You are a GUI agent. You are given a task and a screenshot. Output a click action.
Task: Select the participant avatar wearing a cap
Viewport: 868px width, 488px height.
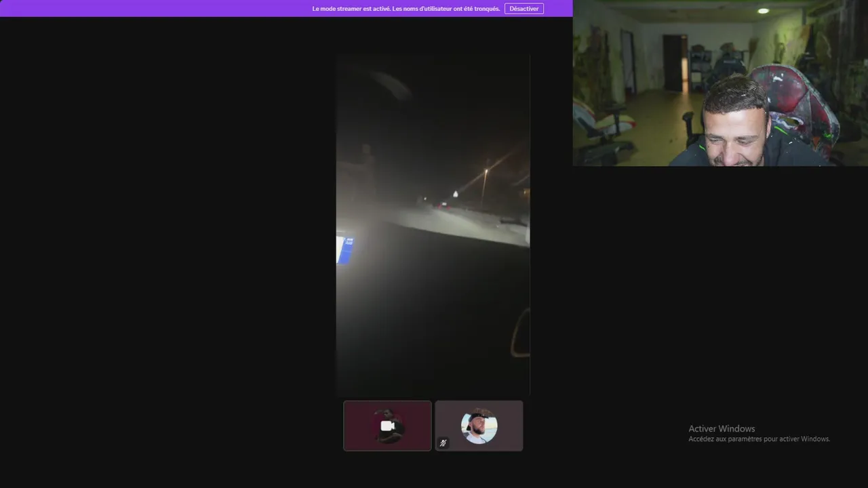pos(479,426)
